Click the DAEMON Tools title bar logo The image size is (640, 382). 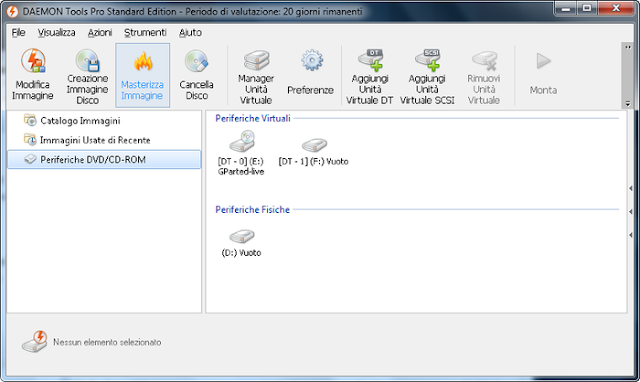pos(12,11)
